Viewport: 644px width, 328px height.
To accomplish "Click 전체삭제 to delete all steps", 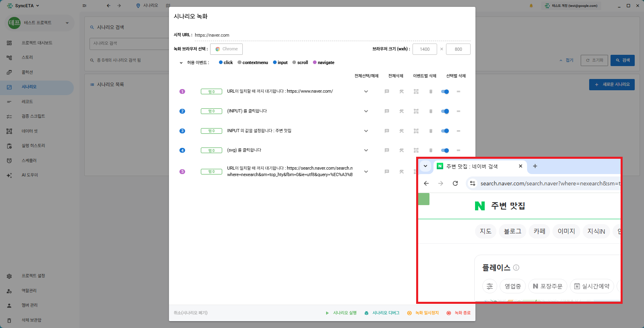I will pyautogui.click(x=396, y=76).
